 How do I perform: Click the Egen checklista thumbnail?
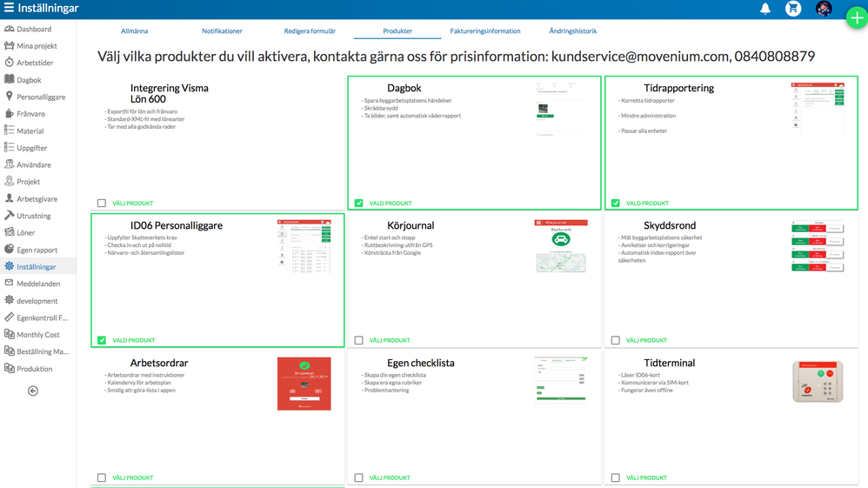point(561,379)
